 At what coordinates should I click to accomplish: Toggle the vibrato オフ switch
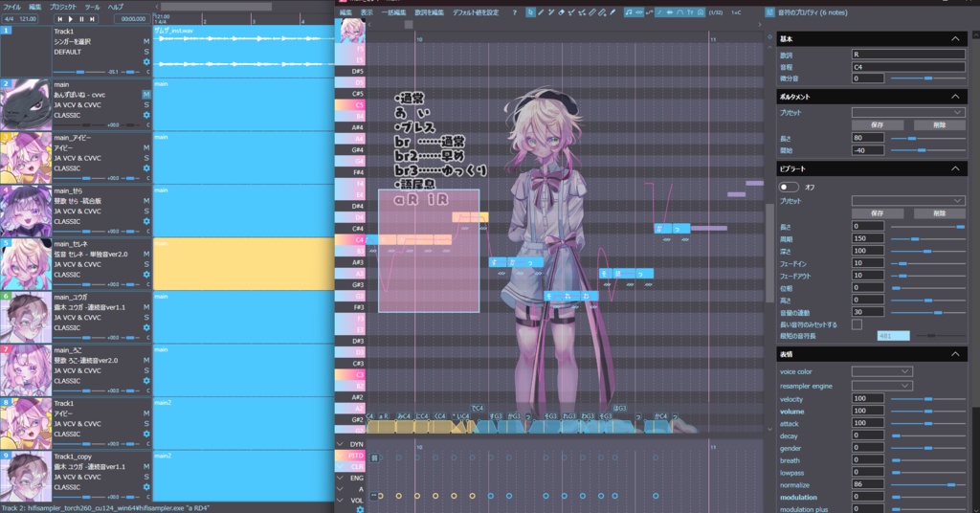pos(789,187)
